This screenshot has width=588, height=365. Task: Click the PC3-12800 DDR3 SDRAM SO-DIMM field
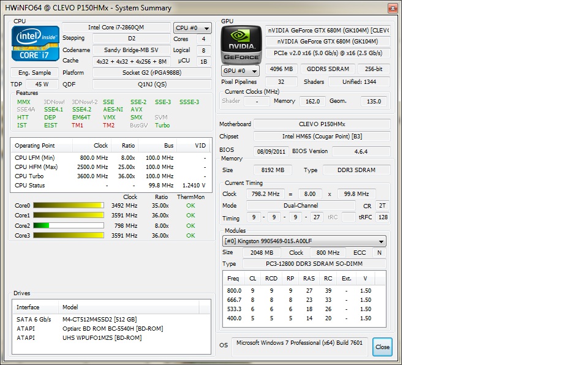click(314, 264)
